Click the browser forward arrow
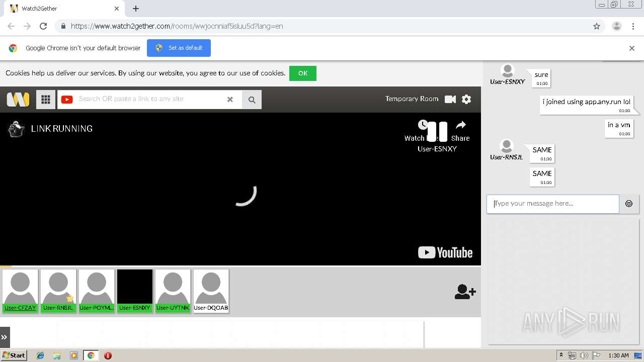 (27, 26)
